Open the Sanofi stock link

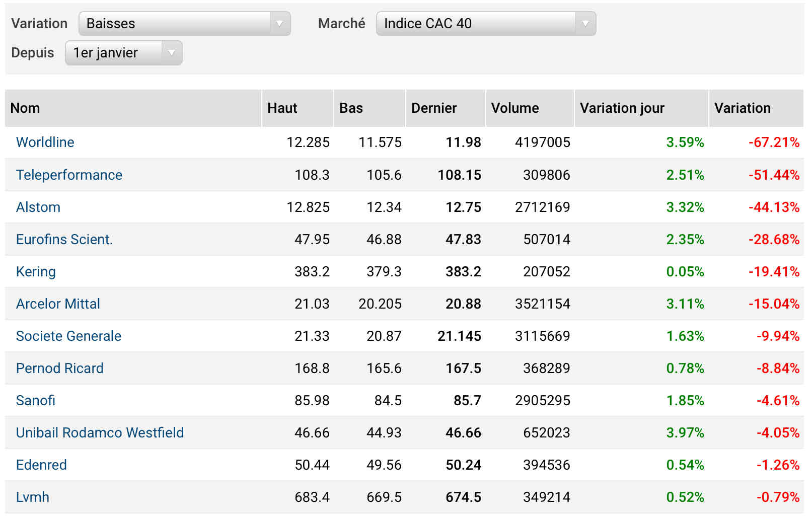tap(36, 400)
